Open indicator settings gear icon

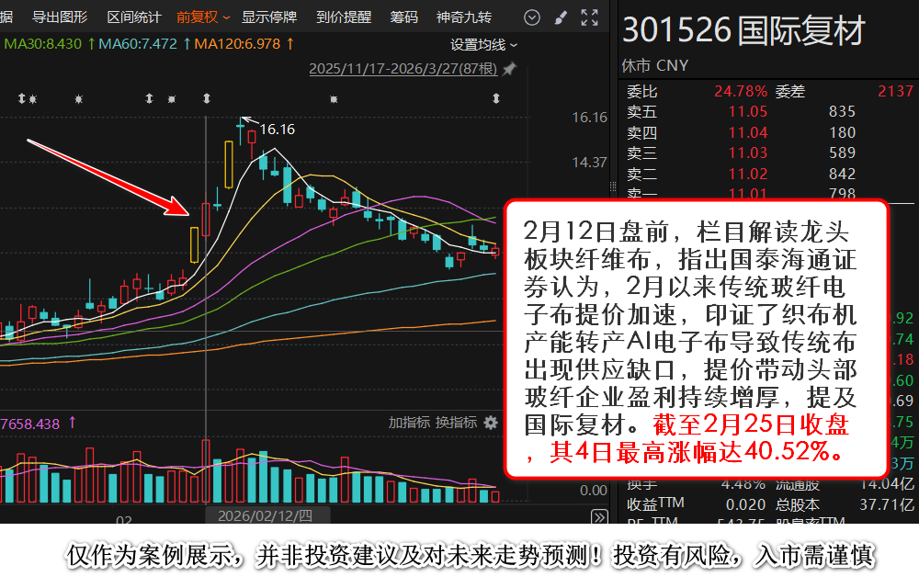pyautogui.click(x=491, y=423)
